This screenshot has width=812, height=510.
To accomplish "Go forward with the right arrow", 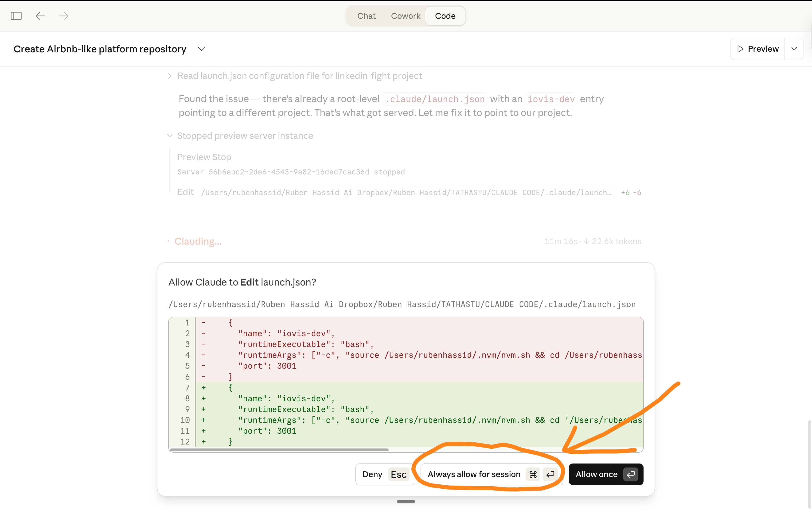I will point(63,16).
